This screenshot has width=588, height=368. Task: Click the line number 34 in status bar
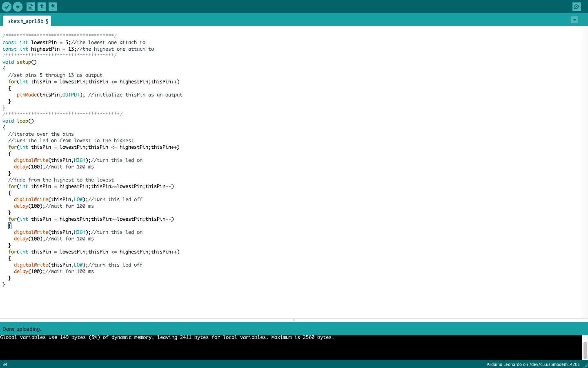click(x=5, y=364)
